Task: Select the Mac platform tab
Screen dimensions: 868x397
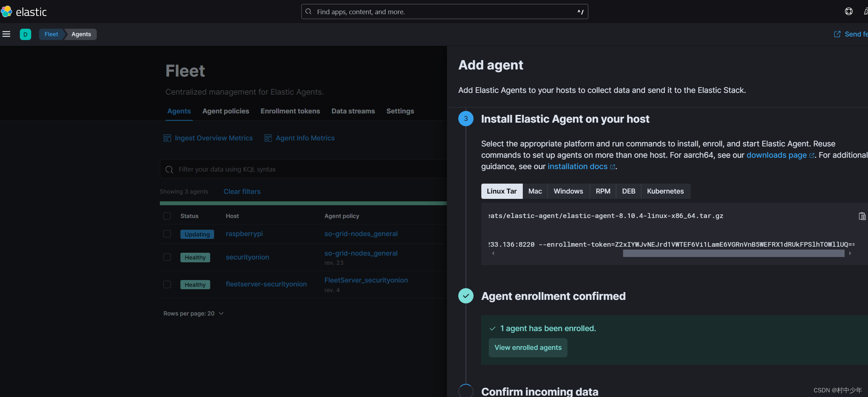Action: click(535, 191)
